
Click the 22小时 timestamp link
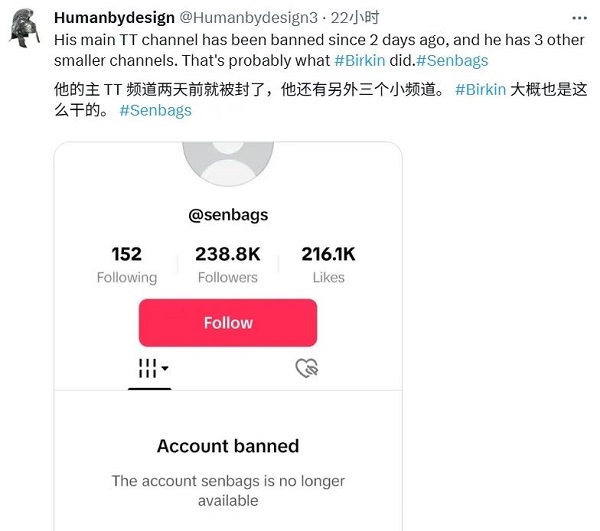(x=355, y=18)
